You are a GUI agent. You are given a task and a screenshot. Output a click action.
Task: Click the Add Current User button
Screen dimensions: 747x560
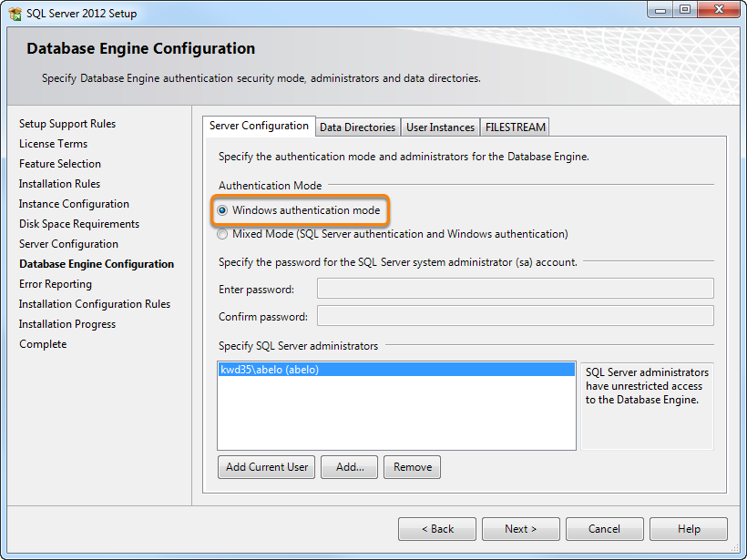pyautogui.click(x=266, y=467)
